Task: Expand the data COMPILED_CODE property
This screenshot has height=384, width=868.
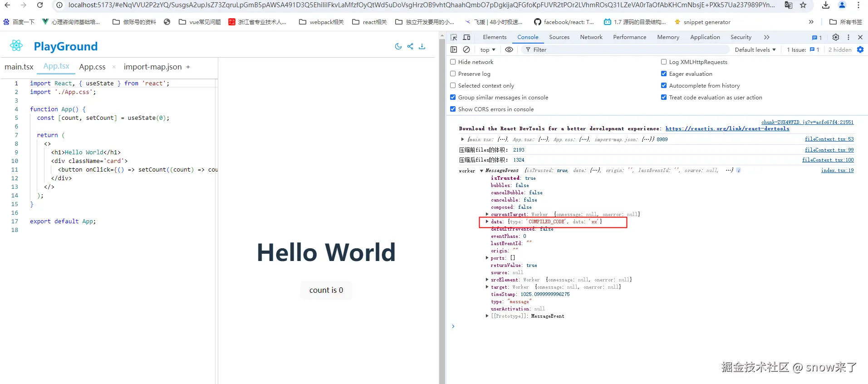Action: (x=487, y=222)
